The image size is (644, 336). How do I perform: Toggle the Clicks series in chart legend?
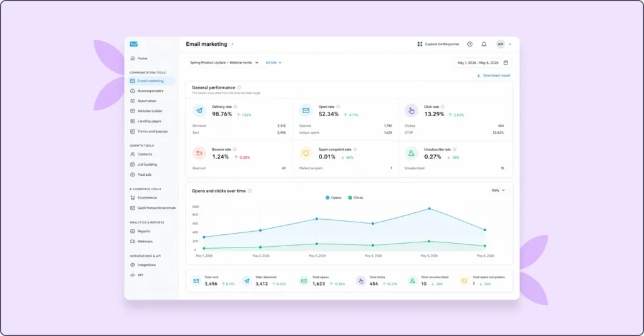pyautogui.click(x=355, y=198)
